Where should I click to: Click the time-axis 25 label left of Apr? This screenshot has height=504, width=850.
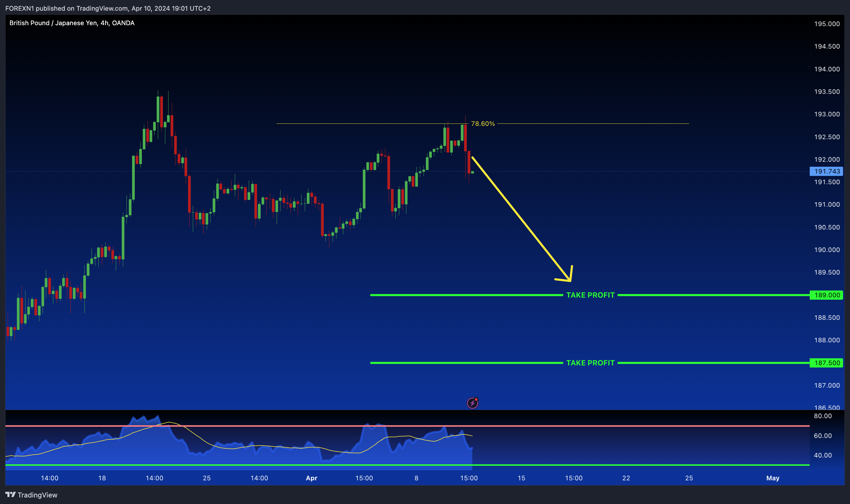pyautogui.click(x=206, y=478)
